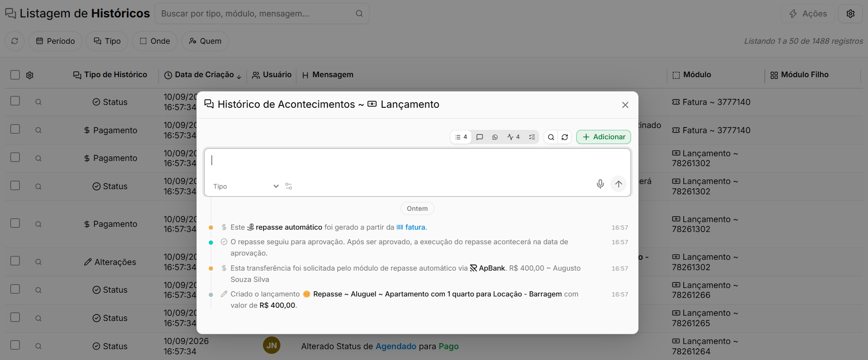Select the row checkbox for Lançamento 78261264
This screenshot has width=868, height=360.
(x=15, y=345)
